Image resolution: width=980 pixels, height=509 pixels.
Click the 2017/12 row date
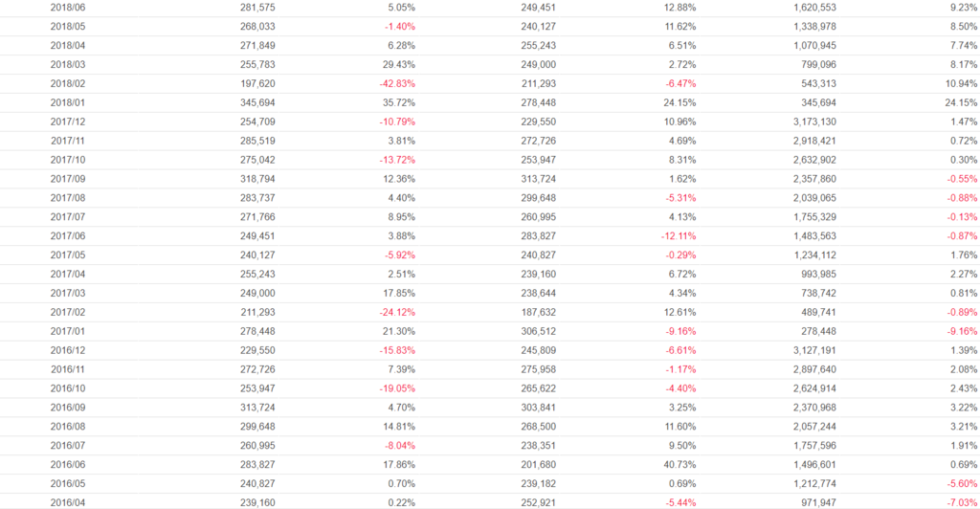click(68, 122)
